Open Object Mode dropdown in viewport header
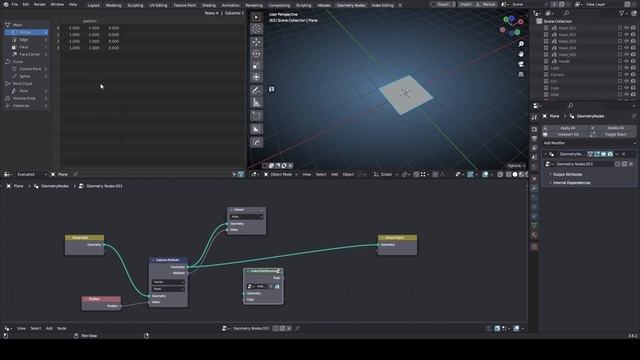The image size is (640, 360). 281,174
